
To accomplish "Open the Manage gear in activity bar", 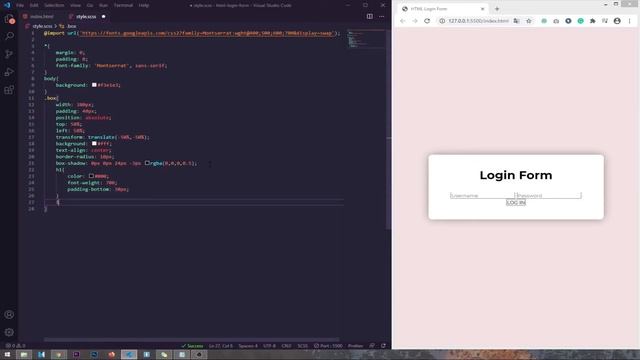I will click(9, 332).
